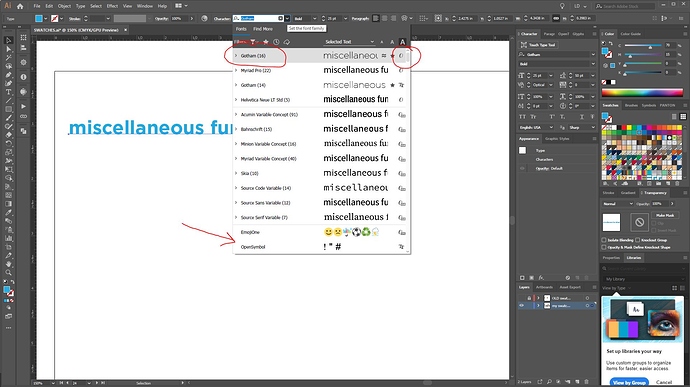The width and height of the screenshot is (690, 387).
Task: Expand the Helvetica Neue LT Std family
Action: (x=236, y=100)
